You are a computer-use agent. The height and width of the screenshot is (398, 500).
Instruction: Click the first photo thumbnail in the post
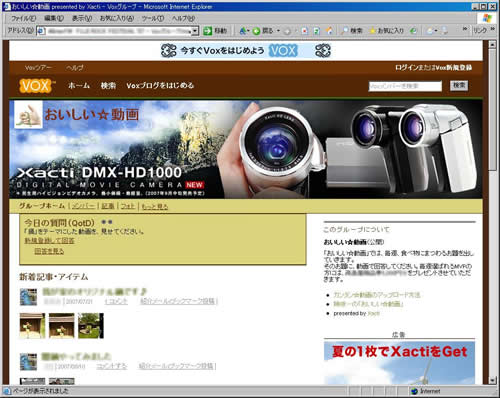click(x=32, y=326)
